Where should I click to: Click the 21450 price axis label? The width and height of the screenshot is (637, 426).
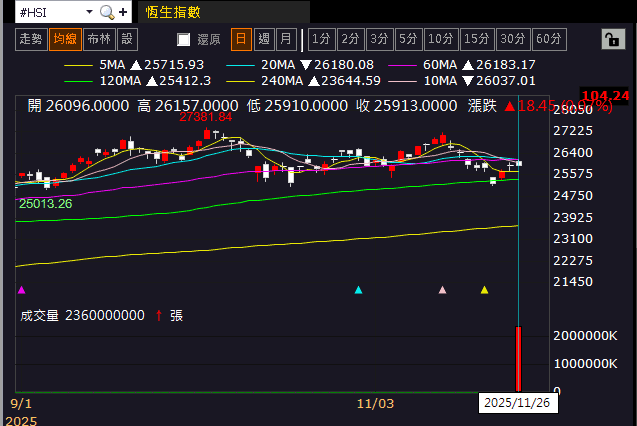(x=573, y=282)
